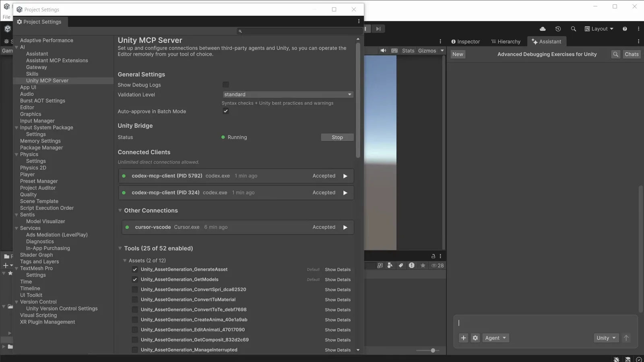Click the cache server status bar icon

coord(627,359)
